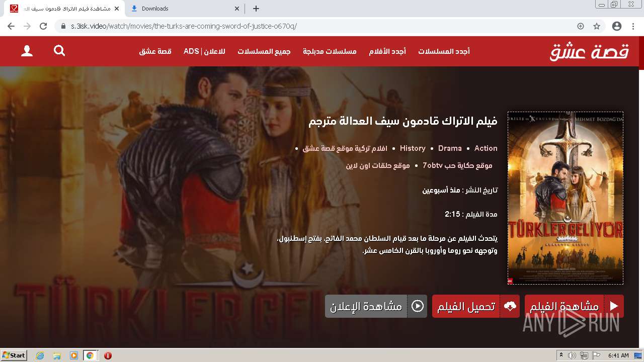Click the مشاهدة الفيلم watch button

pos(574,306)
